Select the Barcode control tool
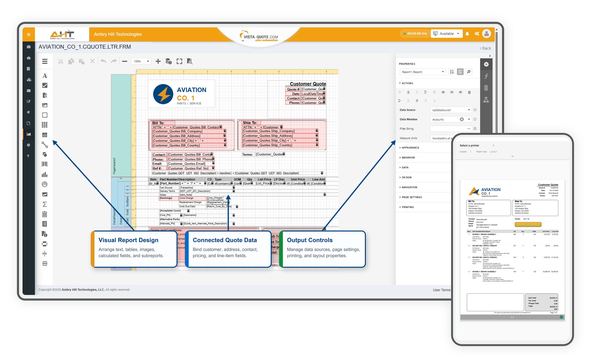The height and width of the screenshot is (364, 593). click(x=45, y=164)
